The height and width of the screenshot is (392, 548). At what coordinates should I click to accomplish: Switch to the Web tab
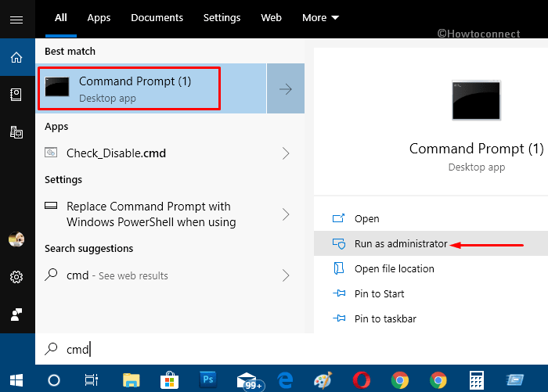(x=271, y=18)
